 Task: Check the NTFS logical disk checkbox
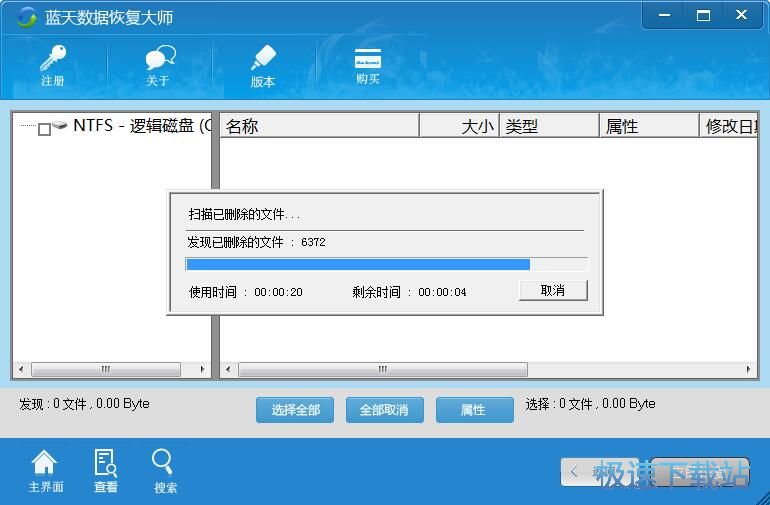tap(44, 129)
